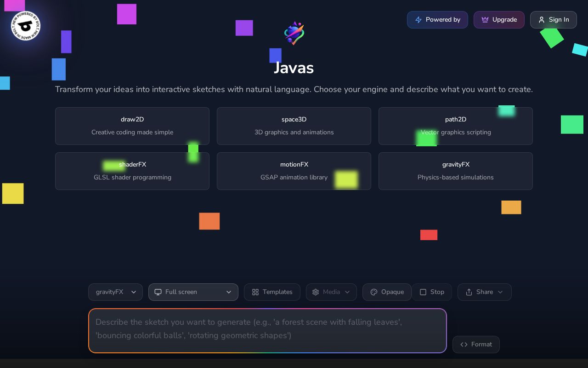This screenshot has width=588, height=368.
Task: Click code brackets icon beside Format
Action: (464, 345)
